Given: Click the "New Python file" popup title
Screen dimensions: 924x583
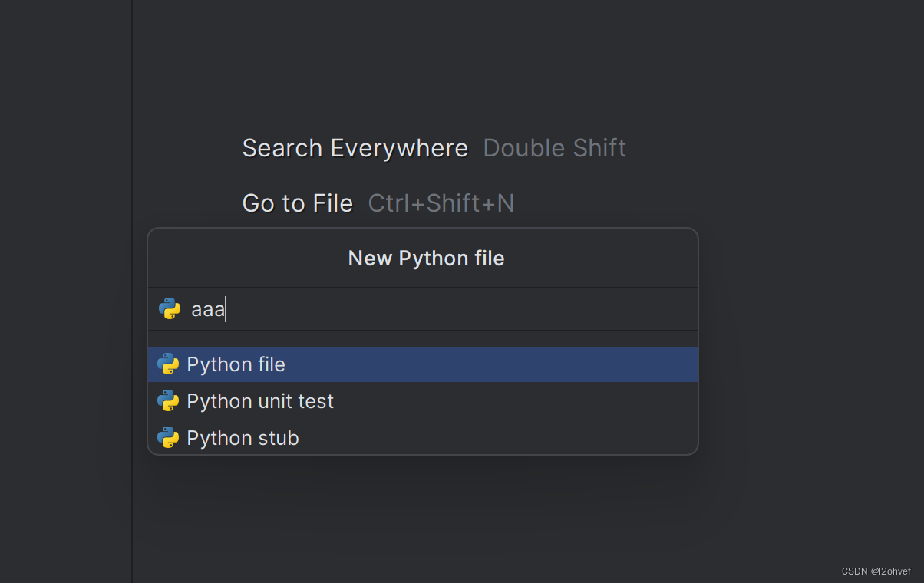Looking at the screenshot, I should point(426,259).
